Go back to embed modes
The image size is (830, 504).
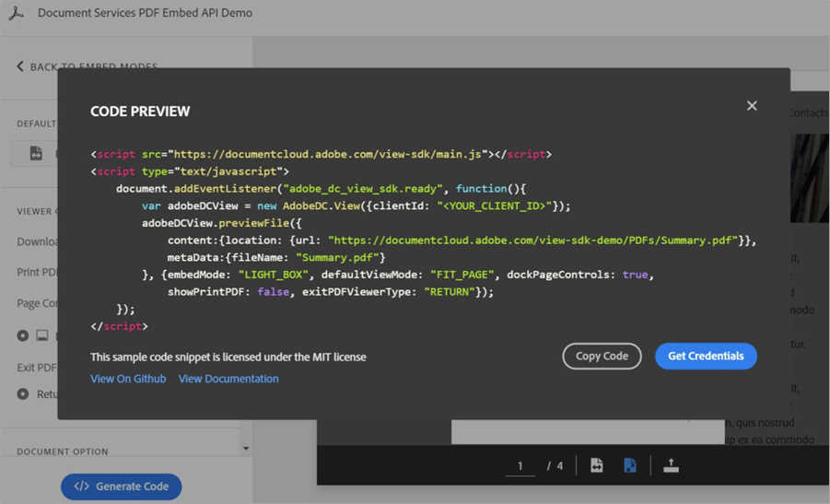pos(88,66)
